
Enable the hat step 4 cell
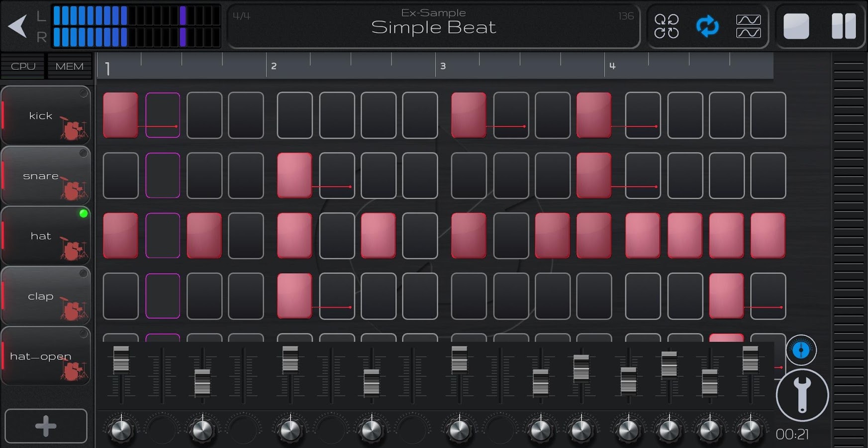(x=246, y=235)
